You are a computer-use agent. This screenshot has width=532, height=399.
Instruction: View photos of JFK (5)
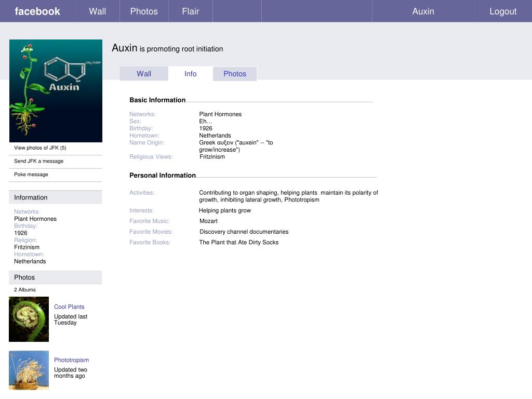[40, 148]
